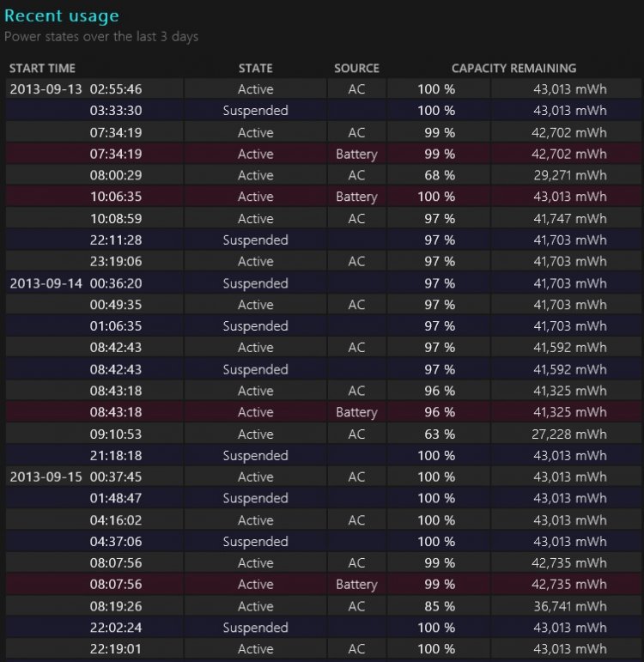This screenshot has height=662, width=644.
Task: Select the 2013-09-15 date cell
Action: [45, 477]
